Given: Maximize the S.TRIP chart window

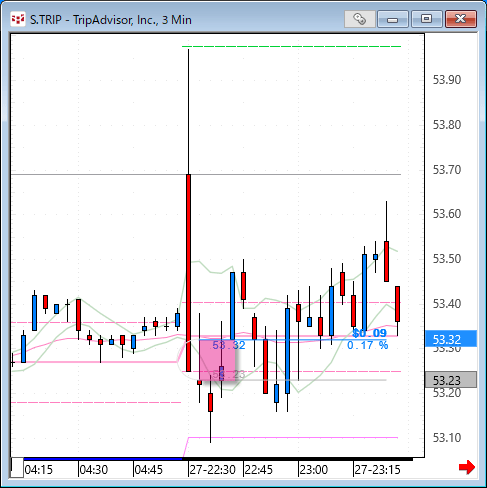Looking at the screenshot, I should coord(427,19).
